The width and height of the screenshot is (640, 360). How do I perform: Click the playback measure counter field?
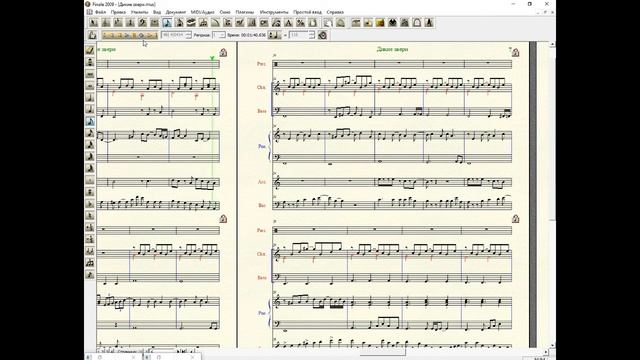[x=173, y=35]
